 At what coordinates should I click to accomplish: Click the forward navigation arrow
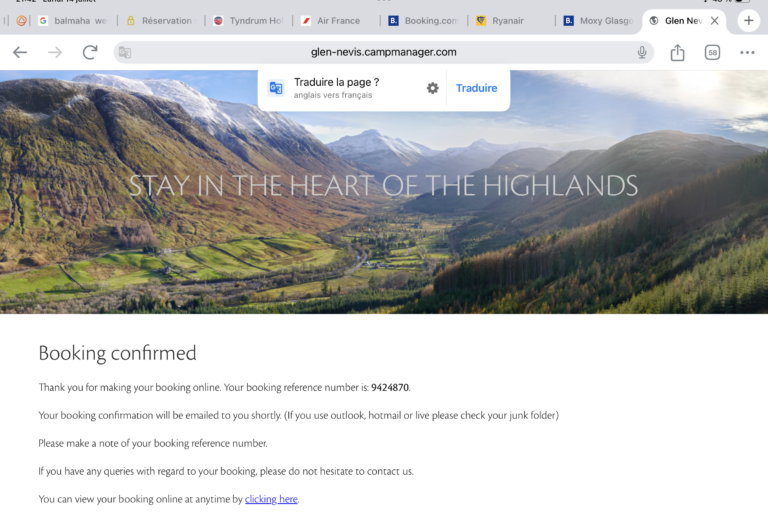click(55, 52)
